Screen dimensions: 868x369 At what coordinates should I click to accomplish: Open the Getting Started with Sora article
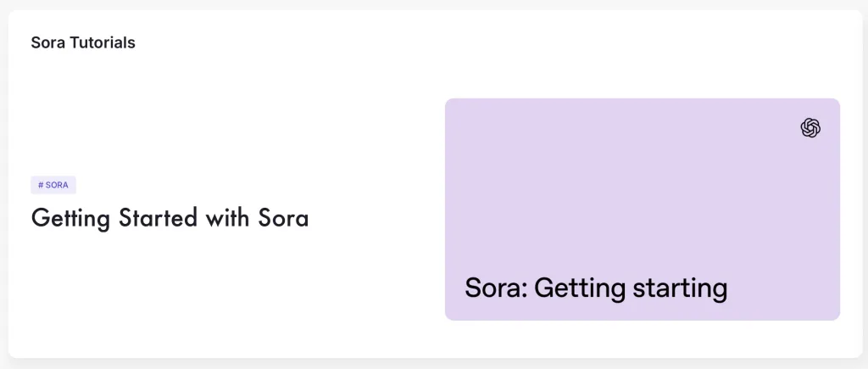[x=170, y=218]
